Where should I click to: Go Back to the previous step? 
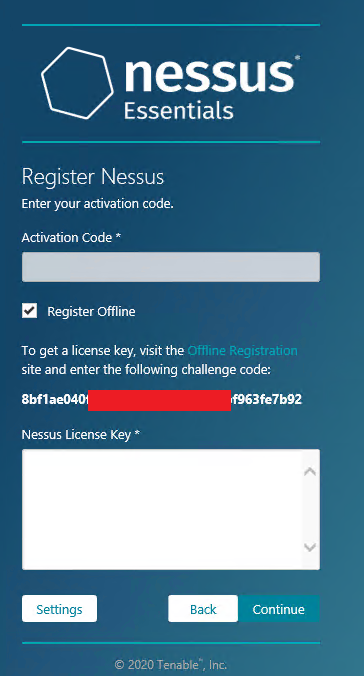tap(203, 609)
